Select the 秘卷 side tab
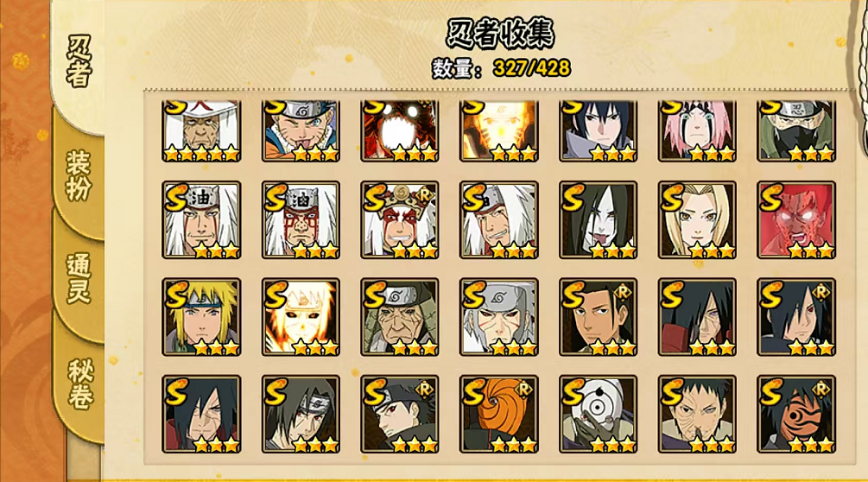 click(x=79, y=384)
